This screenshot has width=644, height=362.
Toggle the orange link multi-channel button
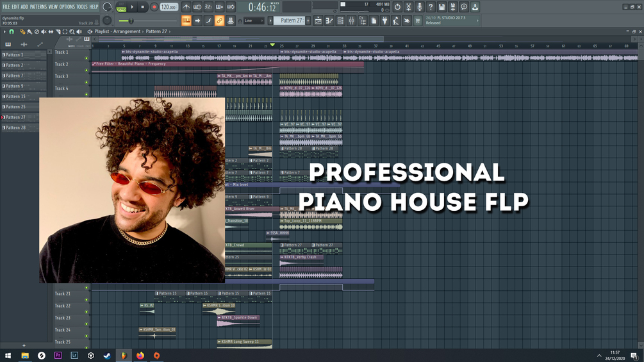pyautogui.click(x=219, y=21)
